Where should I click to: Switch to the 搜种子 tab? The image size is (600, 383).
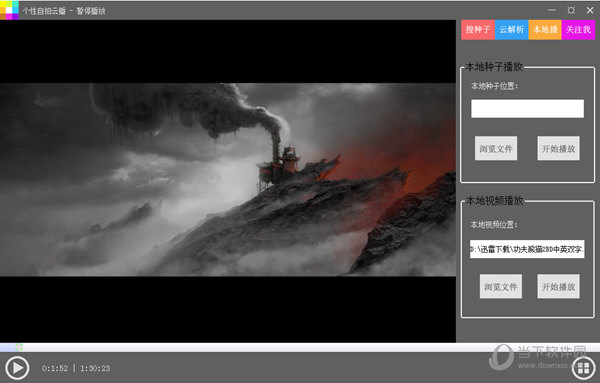[478, 30]
